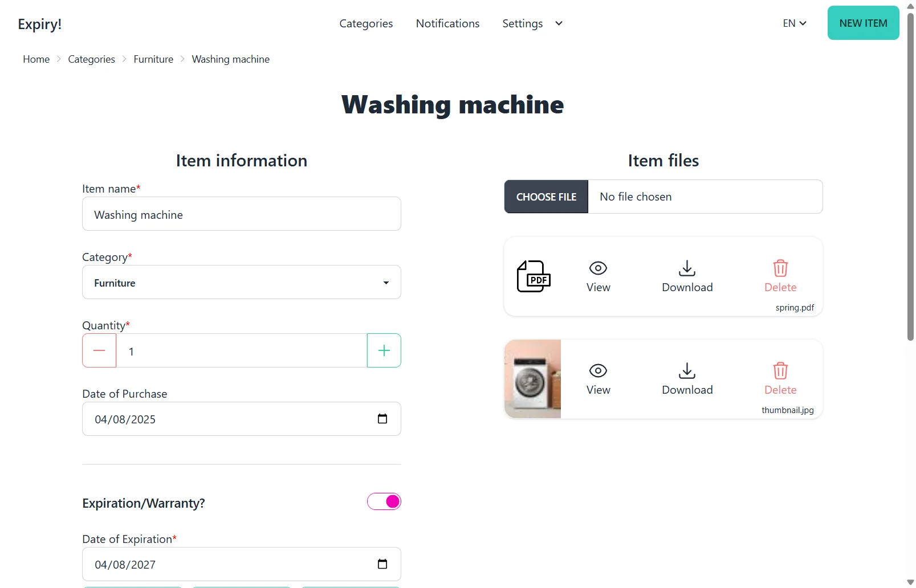Increase Quantity with the plus stepper
This screenshot has width=916, height=588.
coord(384,350)
